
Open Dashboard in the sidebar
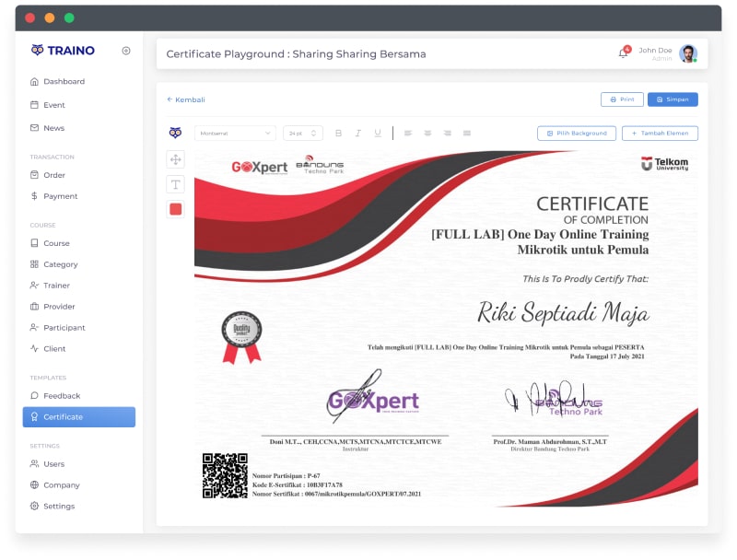tap(64, 81)
